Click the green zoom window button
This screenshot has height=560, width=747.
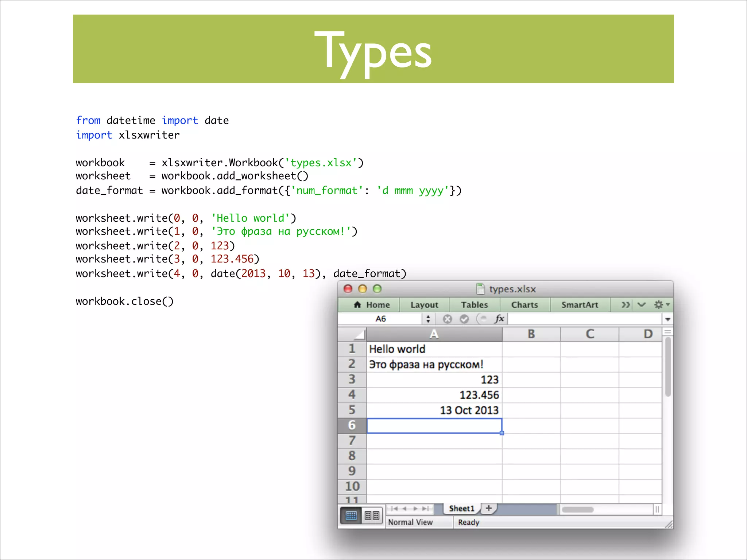coord(377,289)
